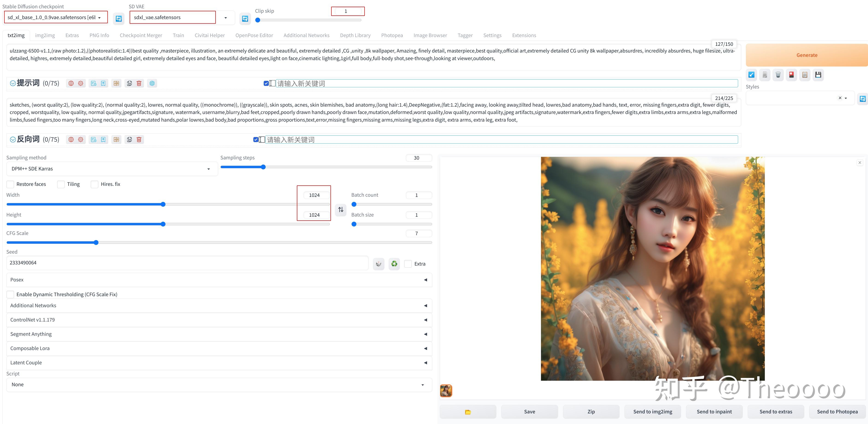Refresh the Stable Diffusion checkpoint list
This screenshot has width=868, height=424.
coord(119,18)
